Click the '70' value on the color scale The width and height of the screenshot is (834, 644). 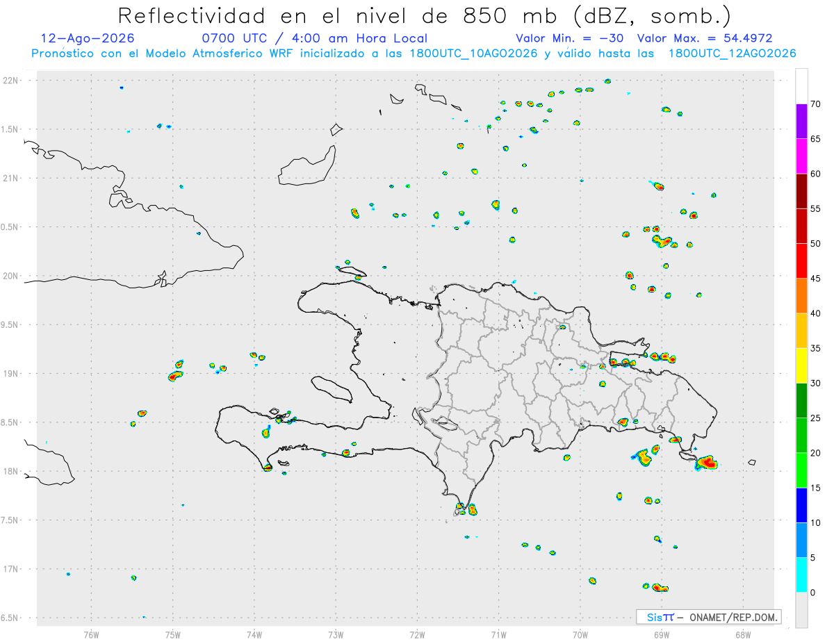(x=816, y=104)
